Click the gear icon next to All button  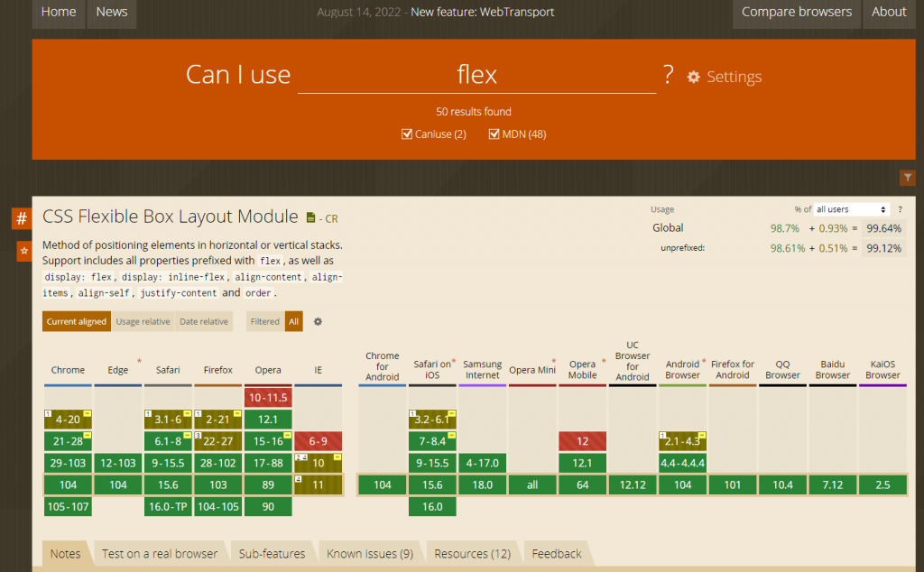tap(318, 321)
